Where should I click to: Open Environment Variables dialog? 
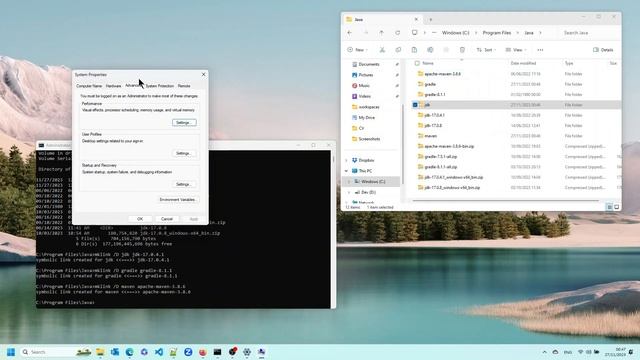(177, 200)
